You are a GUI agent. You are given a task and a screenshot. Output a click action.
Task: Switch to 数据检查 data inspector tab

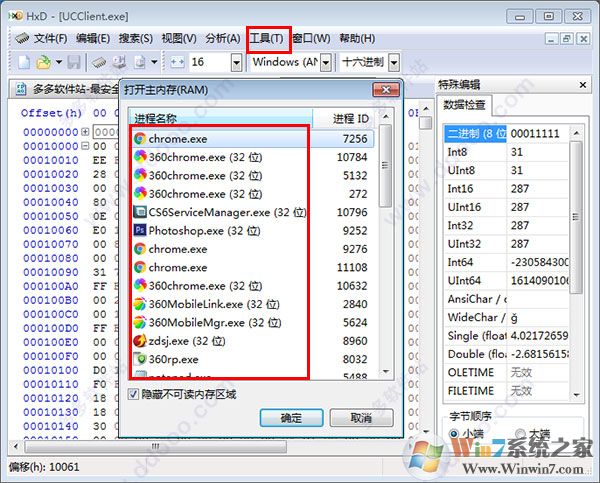[464, 104]
